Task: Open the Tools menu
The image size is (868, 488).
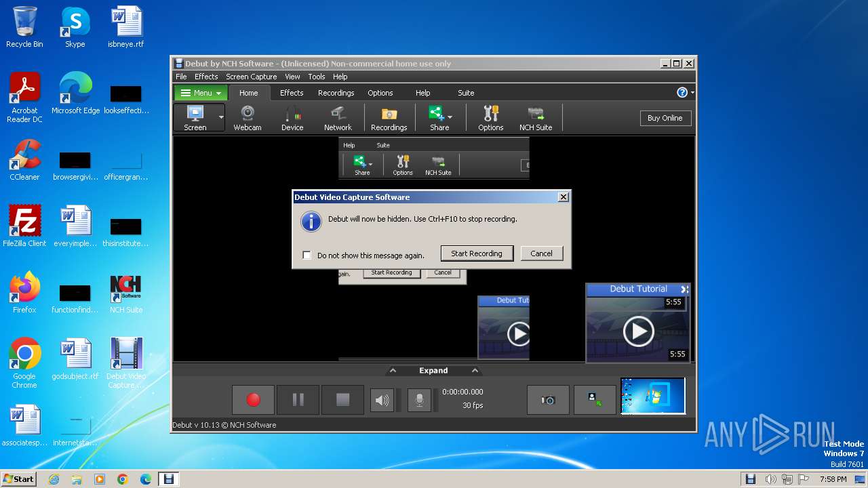Action: [x=317, y=77]
